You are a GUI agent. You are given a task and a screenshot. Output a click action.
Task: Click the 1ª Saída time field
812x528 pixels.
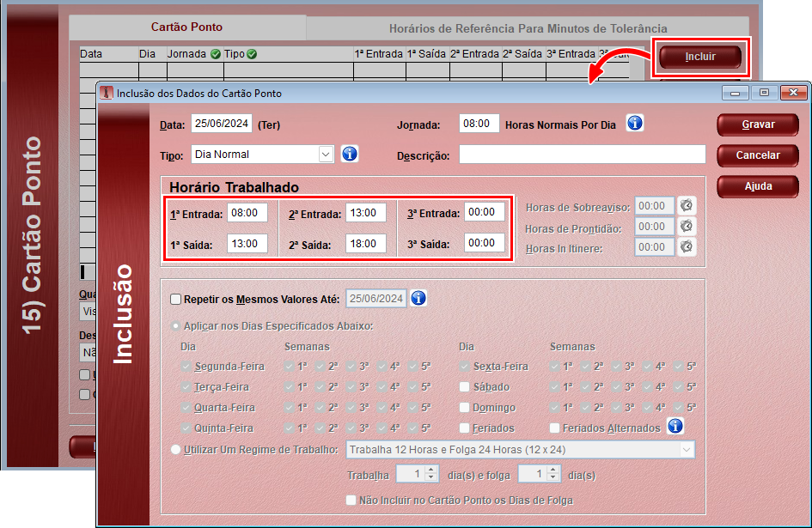[x=247, y=243]
